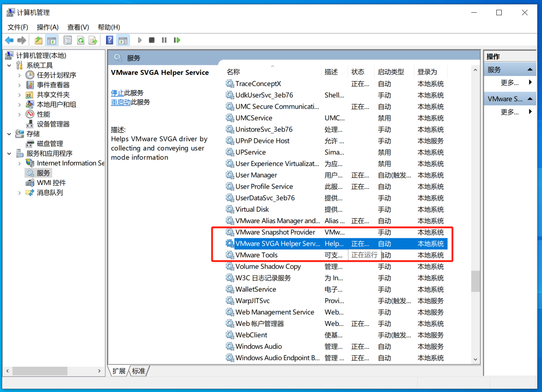Click the Forward arrow toolbar icon
This screenshot has width=542, height=392.
pos(22,40)
